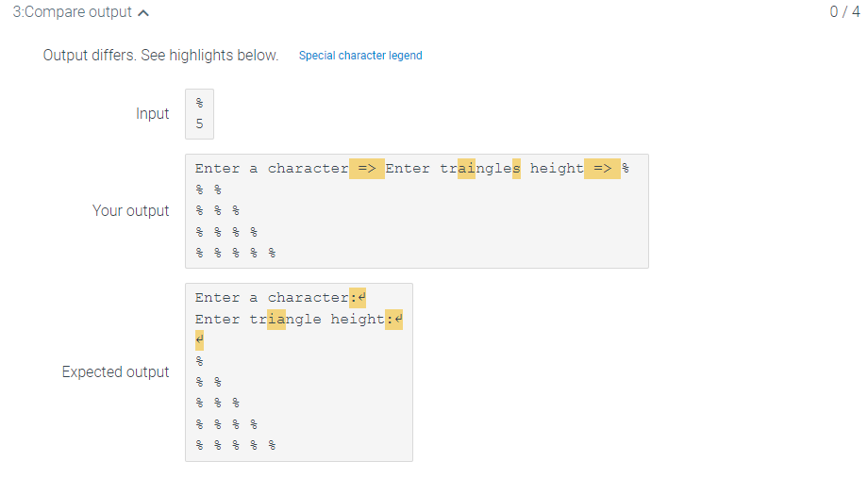Viewport: 868px width, 478px height.
Task: Click the Expected output label
Action: (x=115, y=371)
